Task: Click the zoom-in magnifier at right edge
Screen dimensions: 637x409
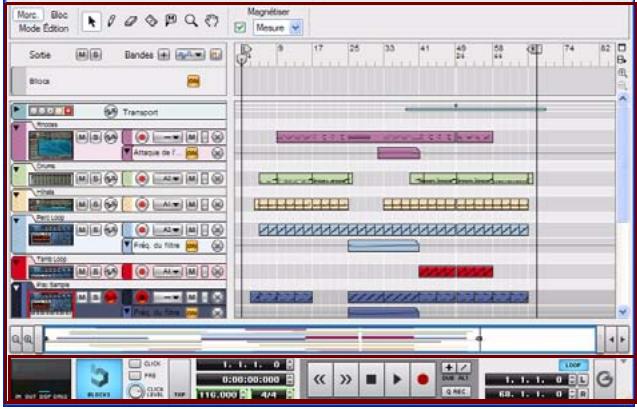Action: coord(622,73)
